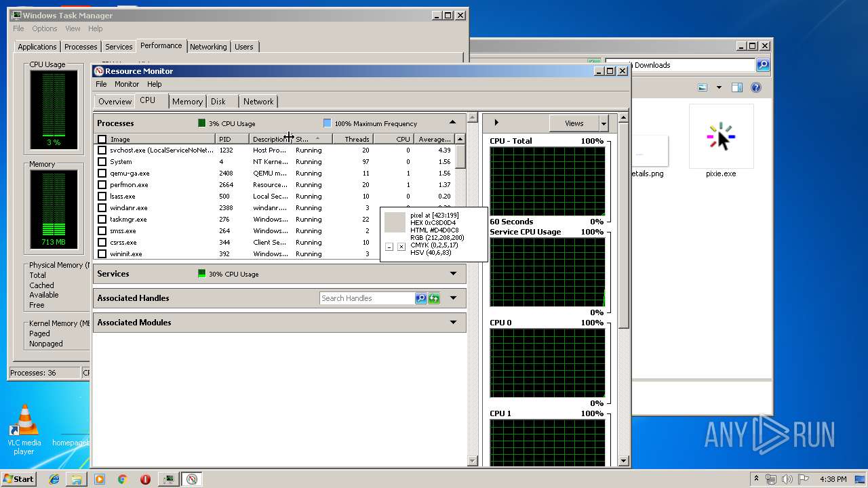Image resolution: width=868 pixels, height=488 pixels.
Task: Click the search magnifier in Explorer window
Action: (762, 65)
